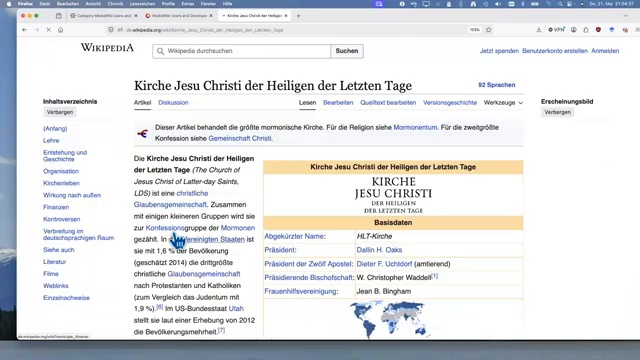Open the Dallin H. Oaks link

click(x=379, y=250)
